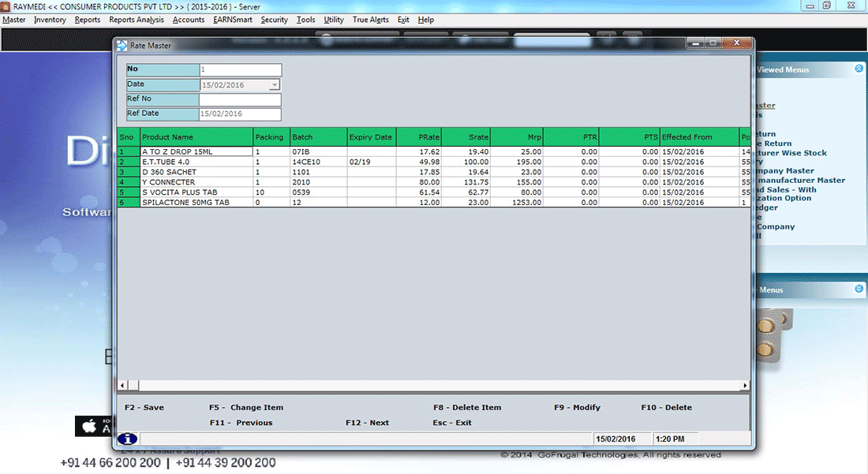Click F8 - Delete Item
868x474 pixels.
tap(467, 408)
